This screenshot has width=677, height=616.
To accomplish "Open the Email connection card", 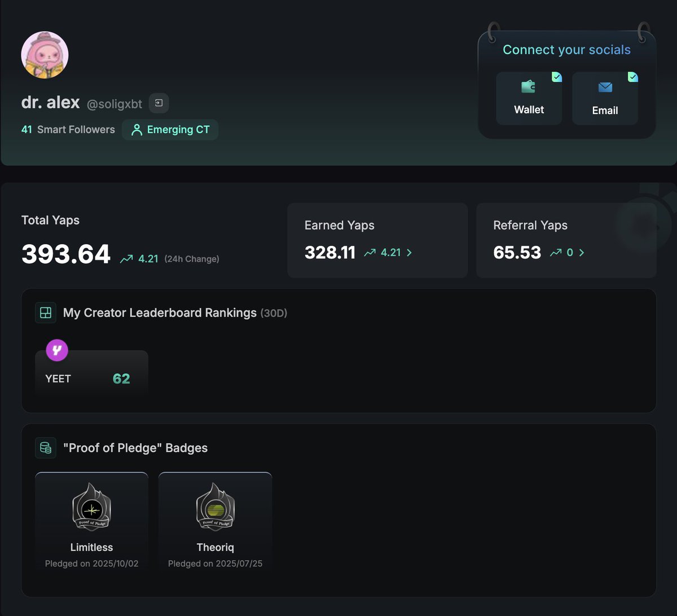I will point(605,98).
